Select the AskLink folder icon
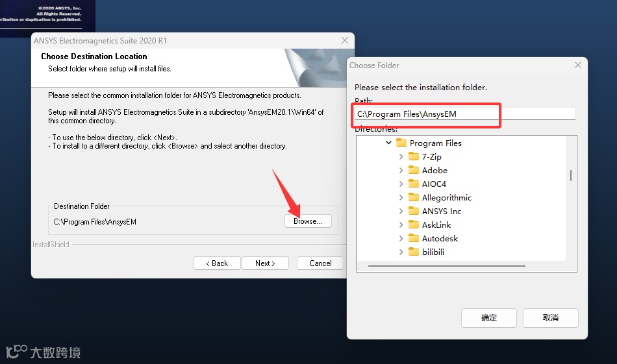The width and height of the screenshot is (617, 364). pos(414,224)
